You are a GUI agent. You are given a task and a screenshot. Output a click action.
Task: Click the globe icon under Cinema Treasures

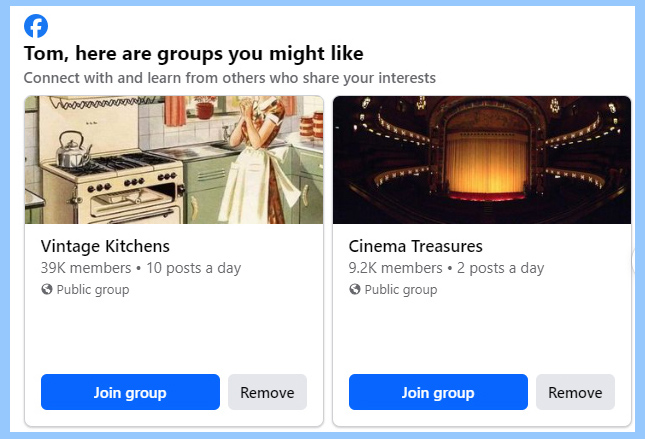click(354, 290)
